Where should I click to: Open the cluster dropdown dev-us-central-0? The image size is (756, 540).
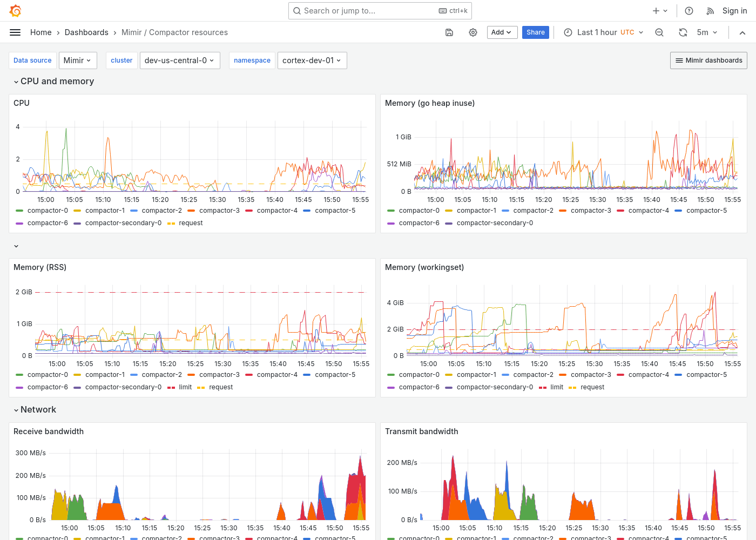180,60
